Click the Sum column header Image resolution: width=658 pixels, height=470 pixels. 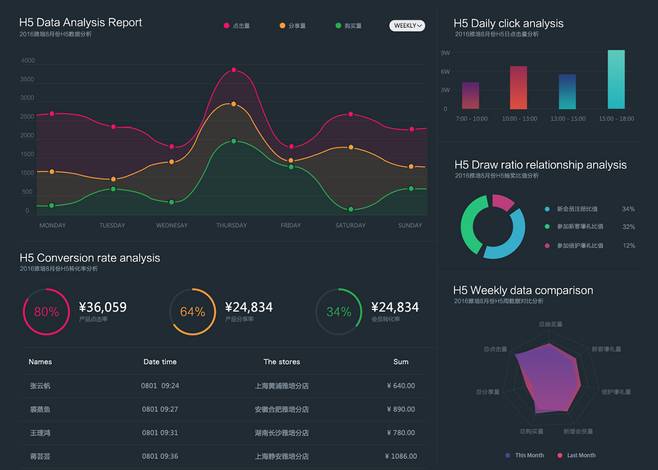(x=401, y=362)
